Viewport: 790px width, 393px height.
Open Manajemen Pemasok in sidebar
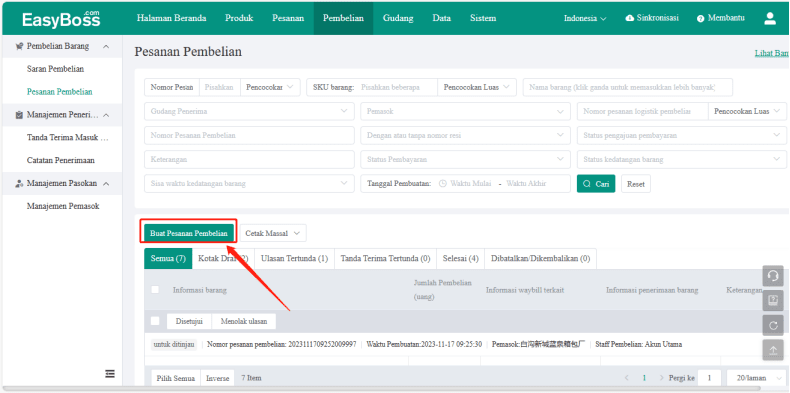(x=63, y=206)
